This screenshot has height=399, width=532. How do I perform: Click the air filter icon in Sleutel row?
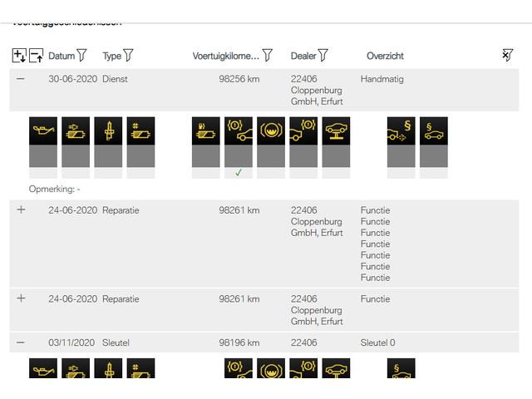(76, 368)
